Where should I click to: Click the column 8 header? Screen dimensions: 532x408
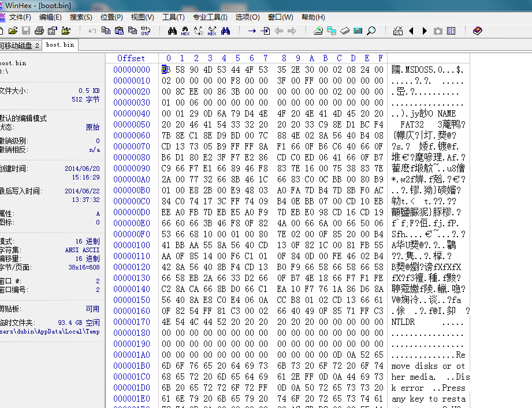pos(284,58)
